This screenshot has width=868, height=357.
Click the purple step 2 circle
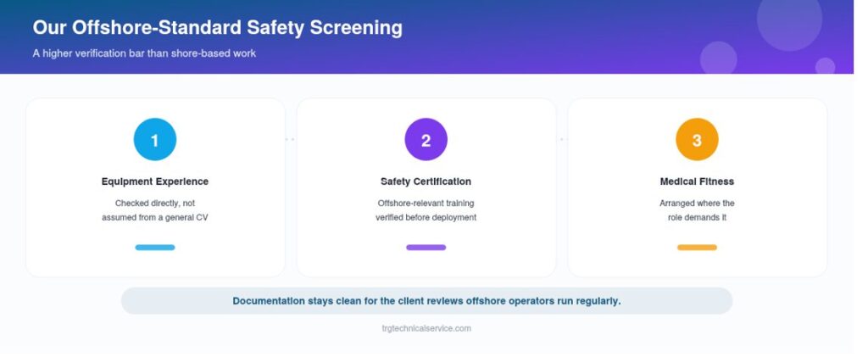(x=426, y=139)
